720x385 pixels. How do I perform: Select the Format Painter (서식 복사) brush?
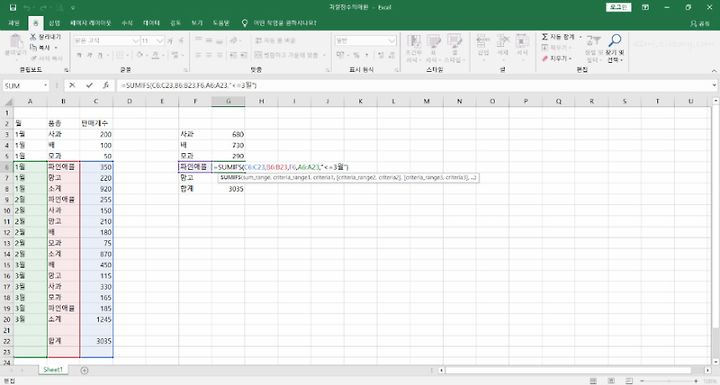[x=46, y=58]
